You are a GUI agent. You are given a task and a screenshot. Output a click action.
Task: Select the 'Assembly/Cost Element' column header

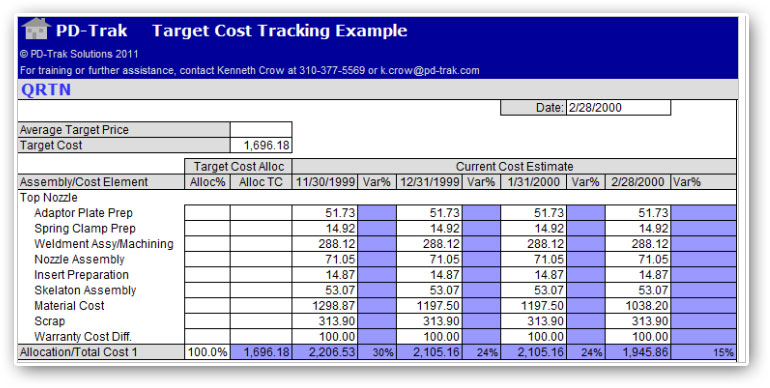(x=101, y=182)
